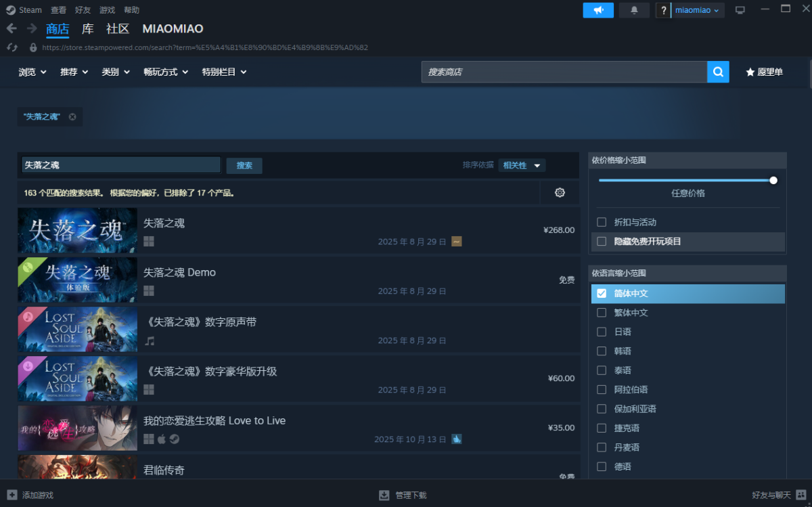Click the thumbs-up review icon next to 2025年10月13日
The width and height of the screenshot is (812, 507).
457,439
